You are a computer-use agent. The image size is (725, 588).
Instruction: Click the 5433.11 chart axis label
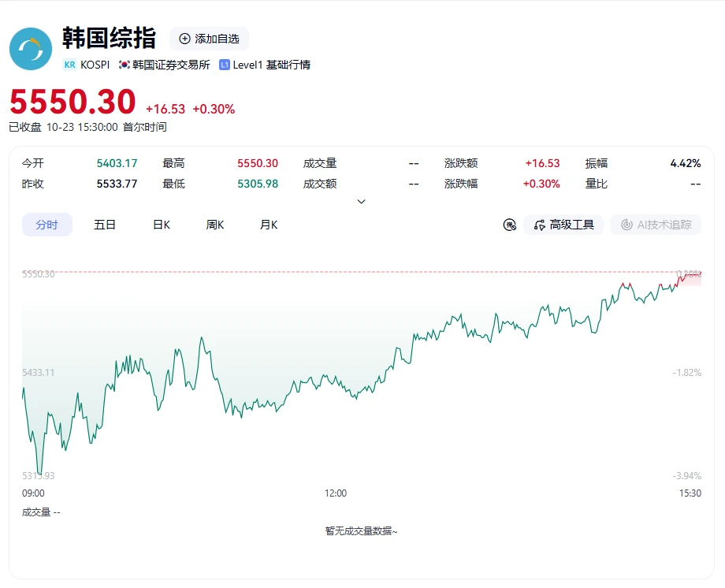[x=39, y=372]
